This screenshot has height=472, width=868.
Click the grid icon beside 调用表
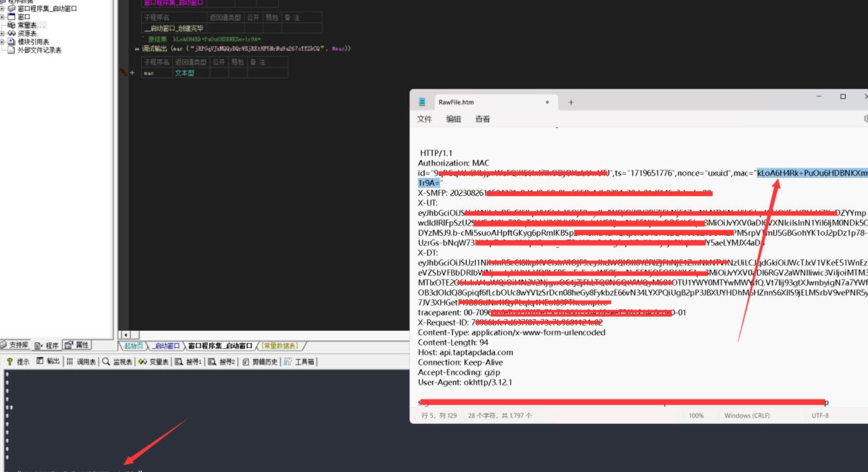tap(70, 362)
